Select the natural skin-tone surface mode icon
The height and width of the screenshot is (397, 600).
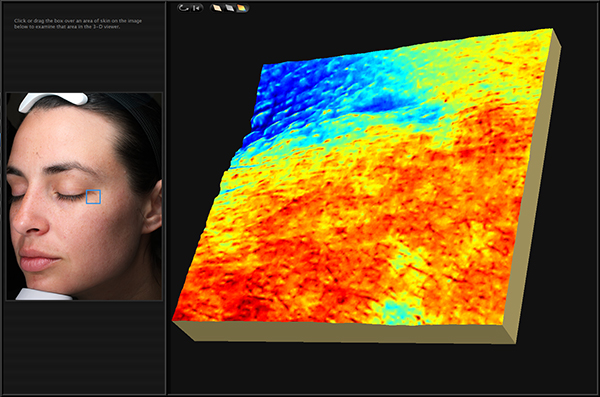pyautogui.click(x=217, y=8)
